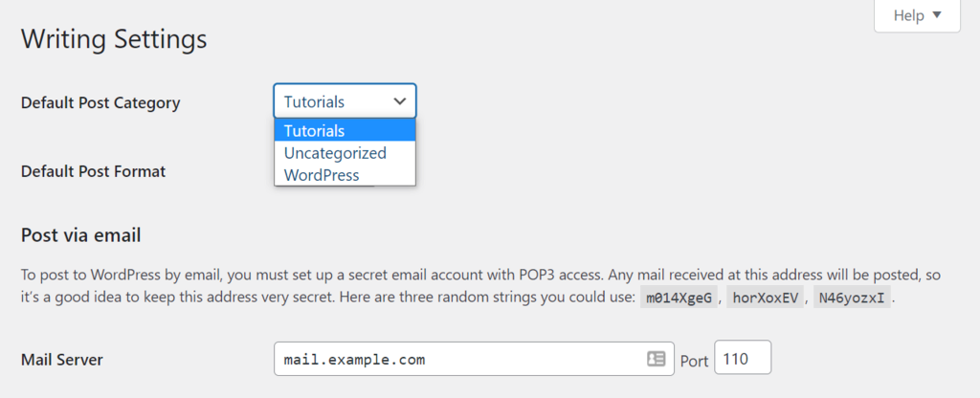Click the chevron arrow on the category dropdown
This screenshot has height=398, width=980.
(399, 100)
